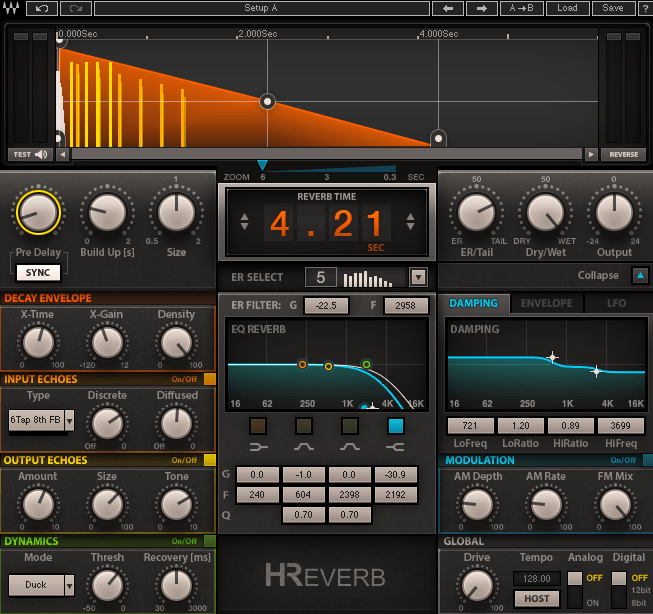653x614 pixels.
Task: Enable the second bell EQ band
Action: click(350, 426)
